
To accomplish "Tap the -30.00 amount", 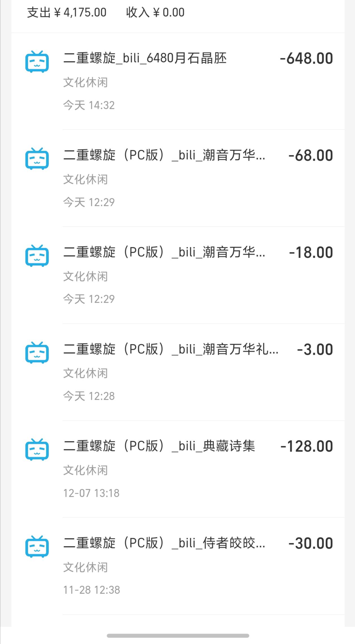I will coord(311,544).
